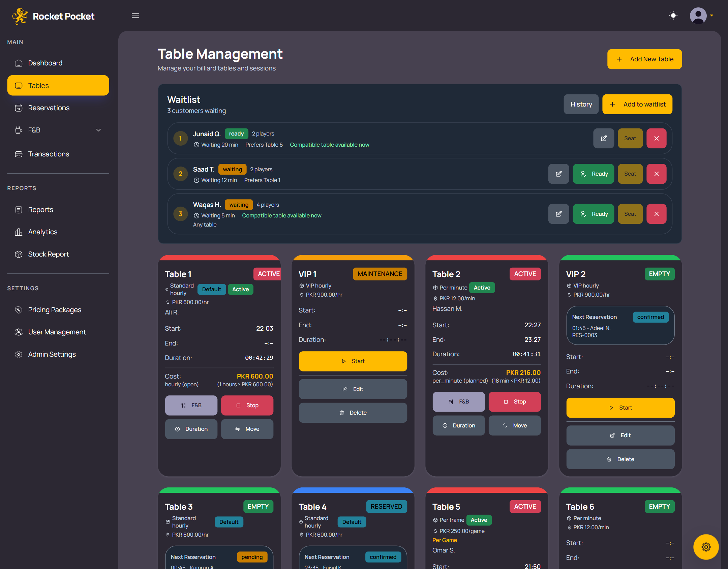Click Duration button on Table 1
The width and height of the screenshot is (728, 569).
(x=191, y=429)
